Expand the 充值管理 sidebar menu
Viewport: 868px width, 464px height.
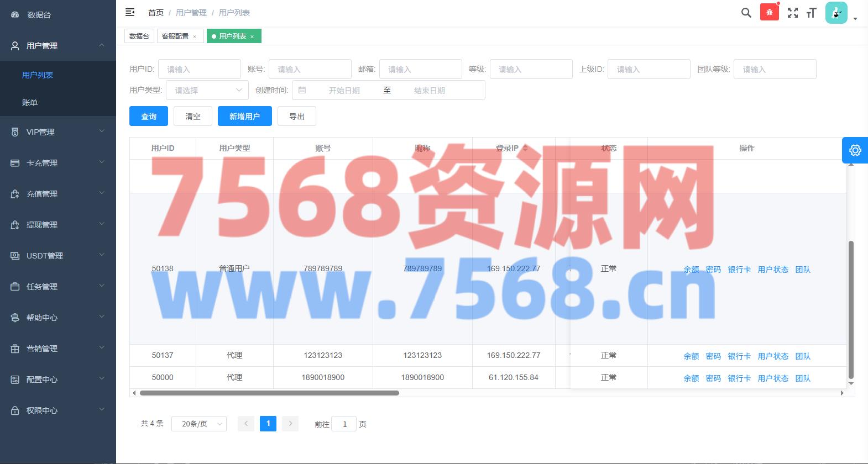click(x=58, y=194)
